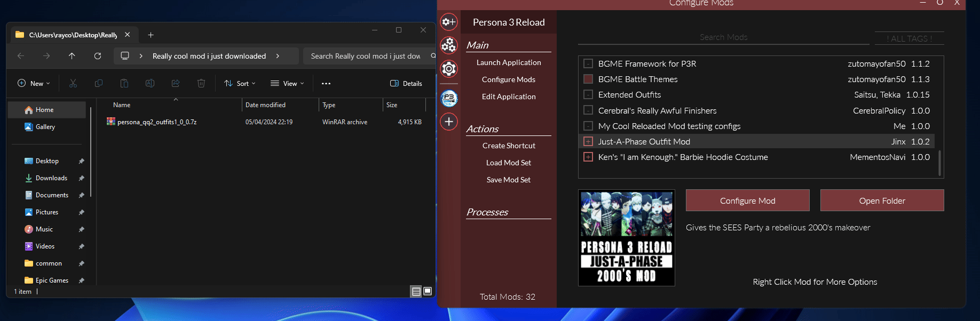
Task: Sort files by Type column header
Action: click(x=351, y=105)
